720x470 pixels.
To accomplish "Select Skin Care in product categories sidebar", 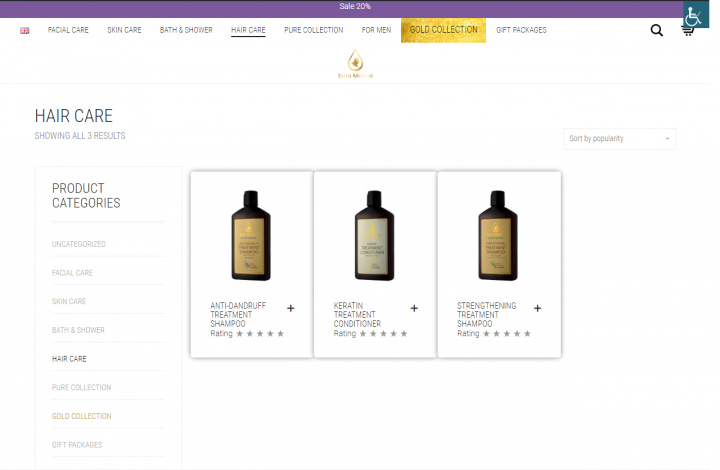I will click(69, 302).
